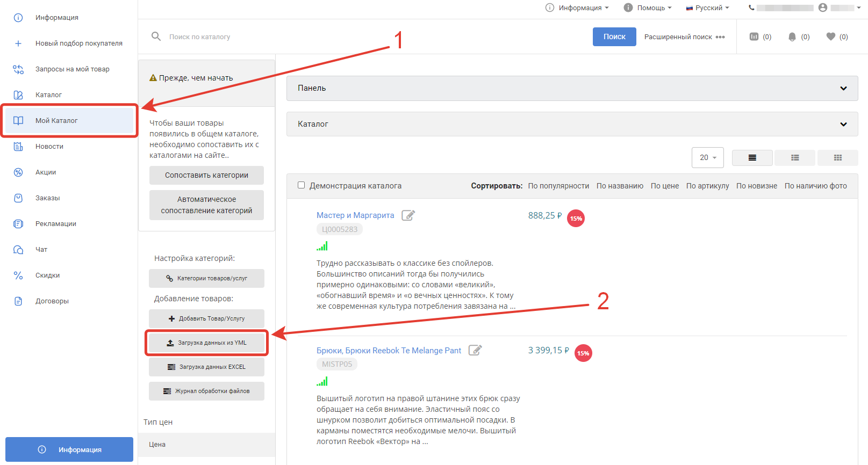
Task: Open Мой Каталог in sidebar
Action: click(69, 121)
